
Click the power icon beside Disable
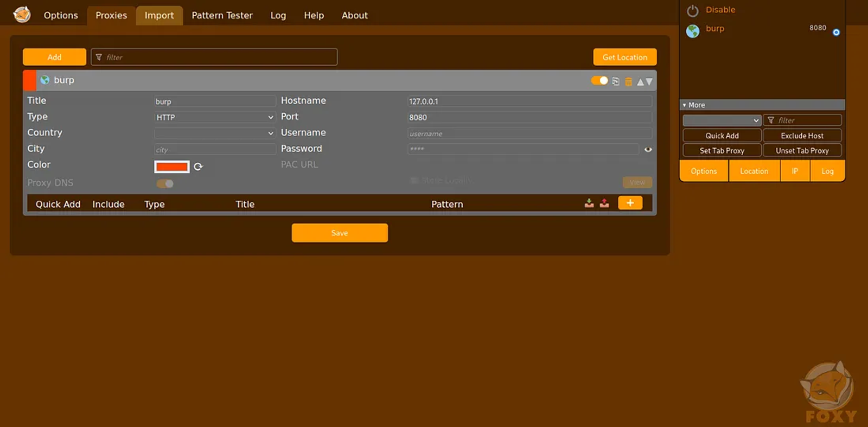point(693,10)
